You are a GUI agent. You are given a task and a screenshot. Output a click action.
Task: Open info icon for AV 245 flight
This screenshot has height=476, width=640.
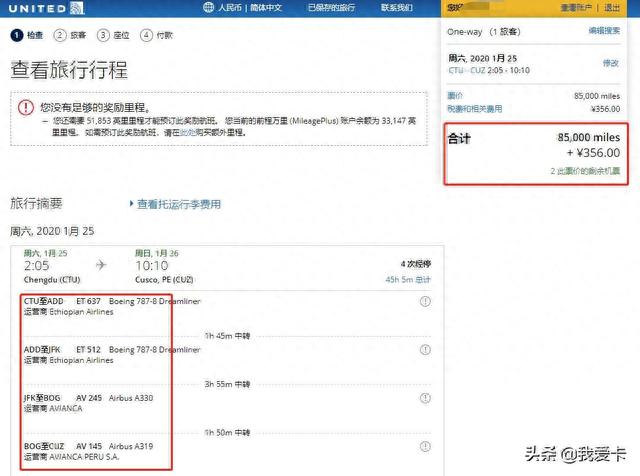425,398
